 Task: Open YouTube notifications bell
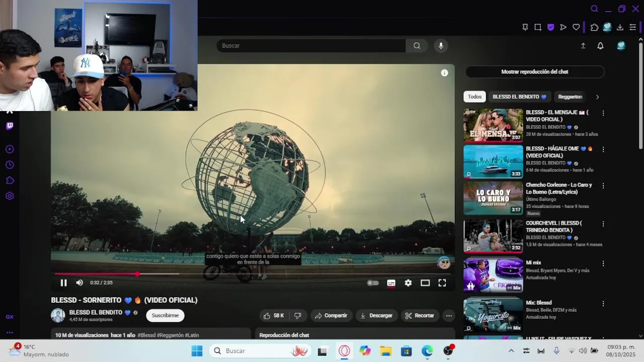(x=600, y=46)
